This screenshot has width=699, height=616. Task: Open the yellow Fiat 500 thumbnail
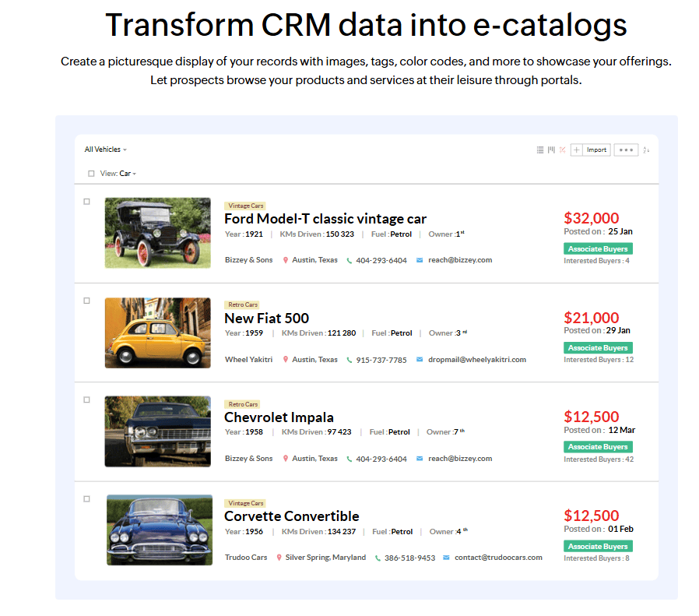pyautogui.click(x=158, y=333)
